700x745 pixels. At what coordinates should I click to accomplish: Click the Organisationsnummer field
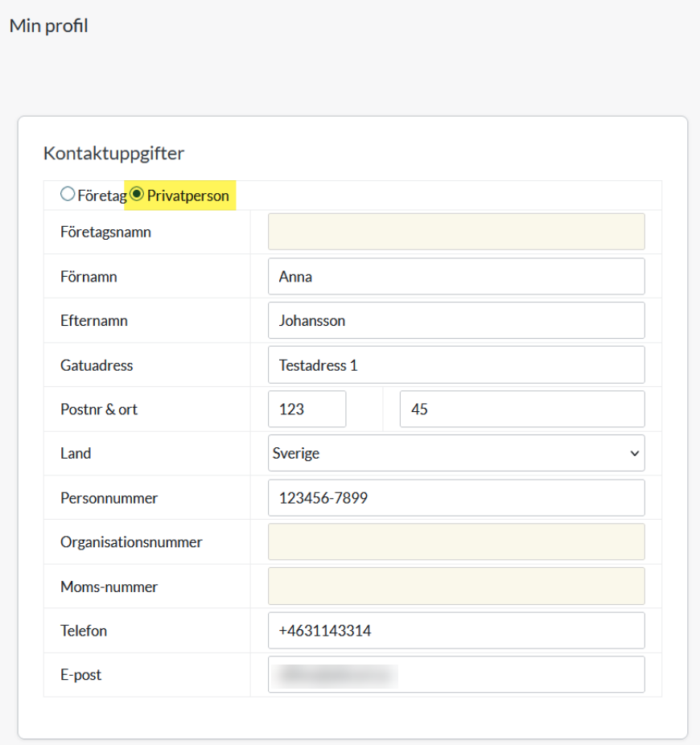[x=456, y=541]
